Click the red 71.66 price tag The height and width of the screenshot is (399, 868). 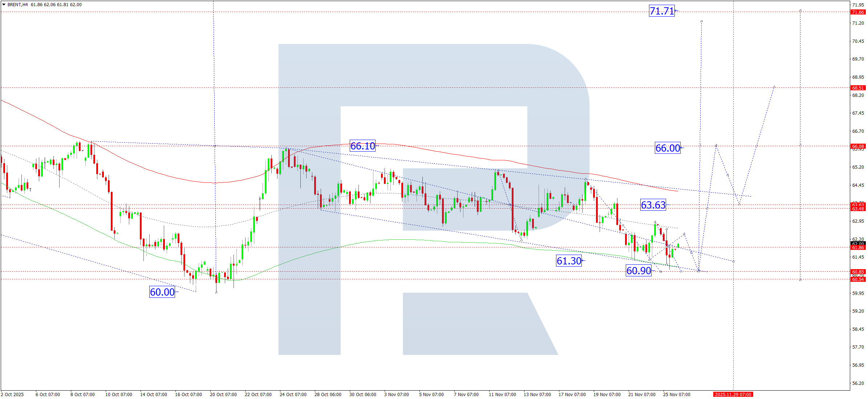[x=859, y=12]
